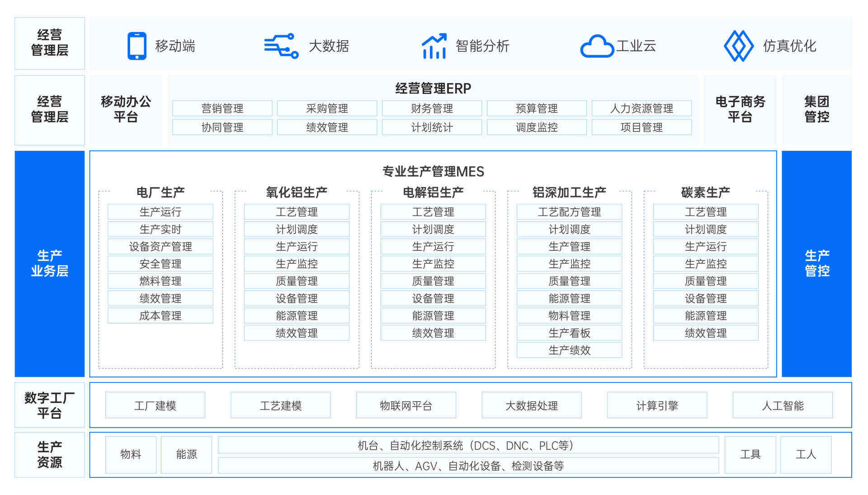Click the industrial cloud icon
The width and height of the screenshot is (868, 495).
tap(597, 46)
